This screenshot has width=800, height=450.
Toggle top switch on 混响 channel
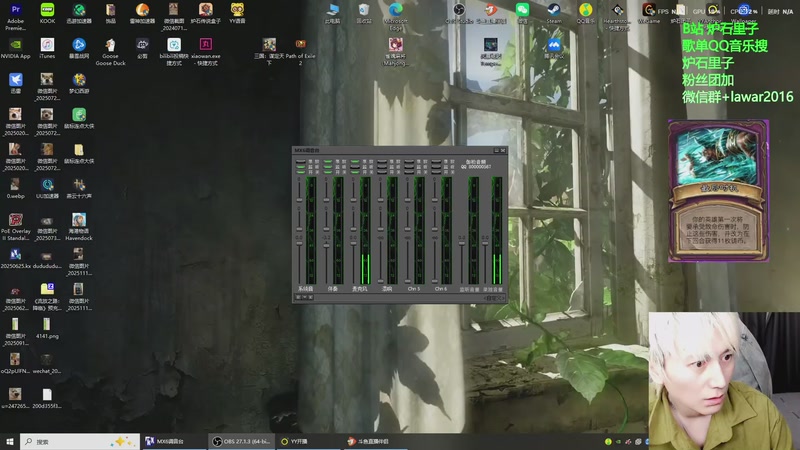click(x=382, y=161)
